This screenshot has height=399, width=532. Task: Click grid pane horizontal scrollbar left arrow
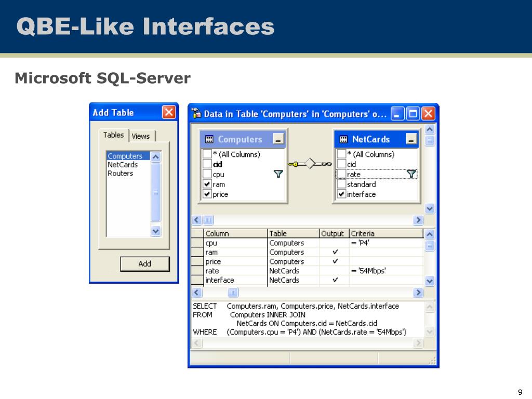197,292
